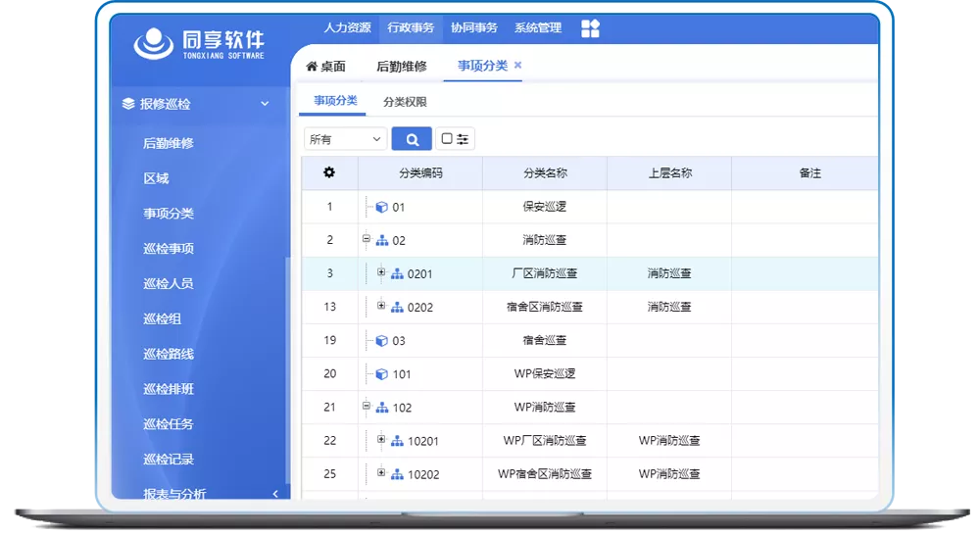Click the blue search magnifier button

coord(412,139)
